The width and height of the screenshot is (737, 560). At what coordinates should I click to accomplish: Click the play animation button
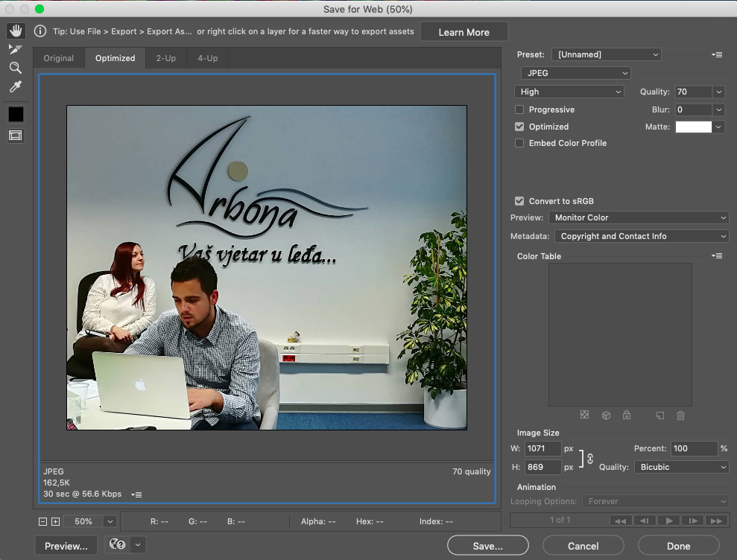tap(669, 521)
